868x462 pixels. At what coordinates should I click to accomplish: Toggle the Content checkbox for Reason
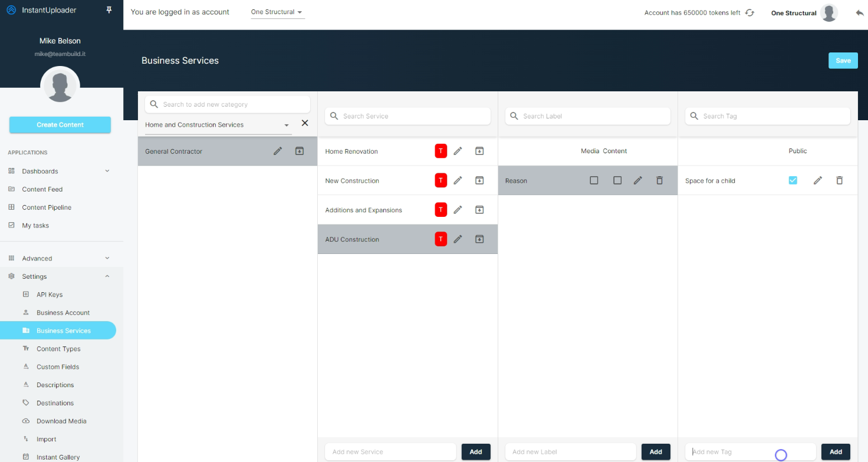click(617, 180)
